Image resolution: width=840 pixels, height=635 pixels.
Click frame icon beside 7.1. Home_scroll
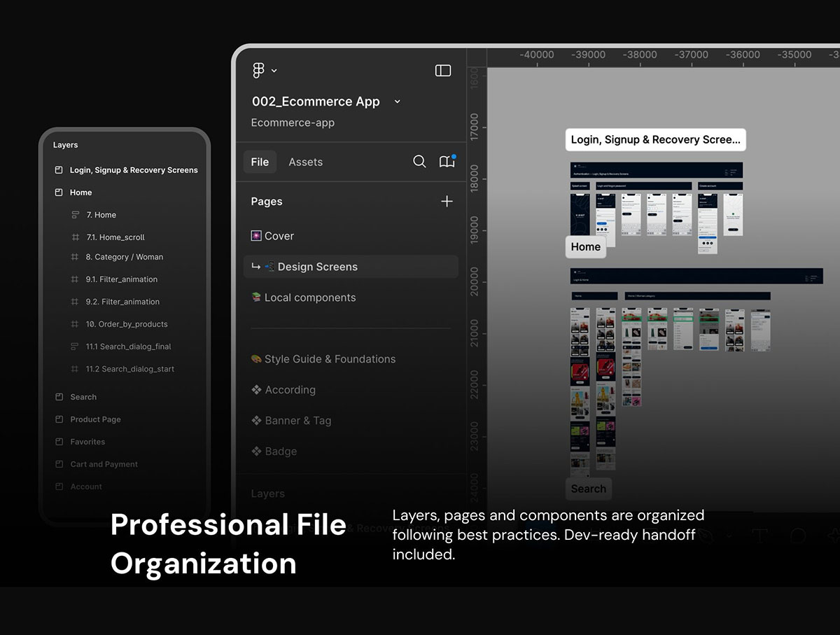(75, 237)
